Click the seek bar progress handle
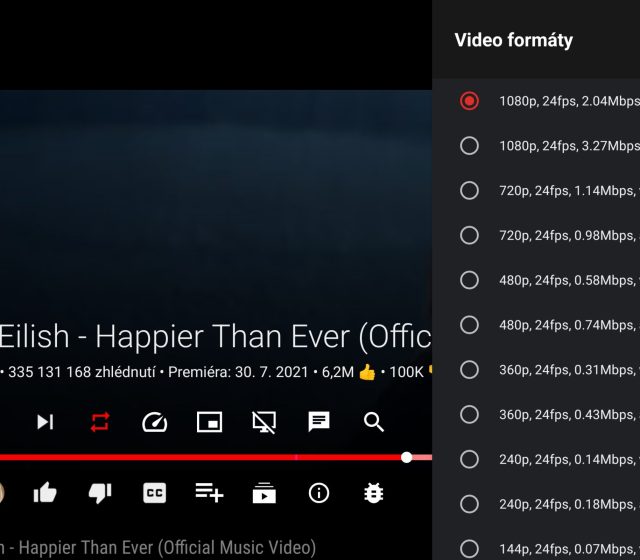This screenshot has height=560, width=640. click(x=406, y=457)
